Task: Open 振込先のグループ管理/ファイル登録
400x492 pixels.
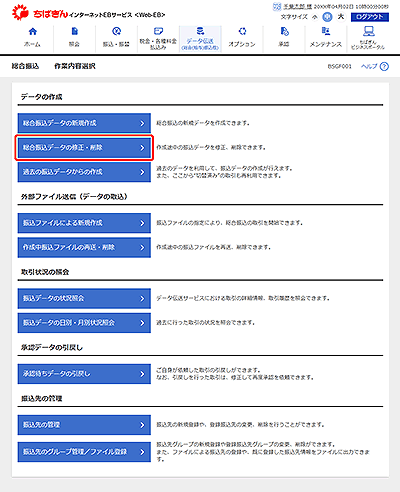Action: pos(84,452)
